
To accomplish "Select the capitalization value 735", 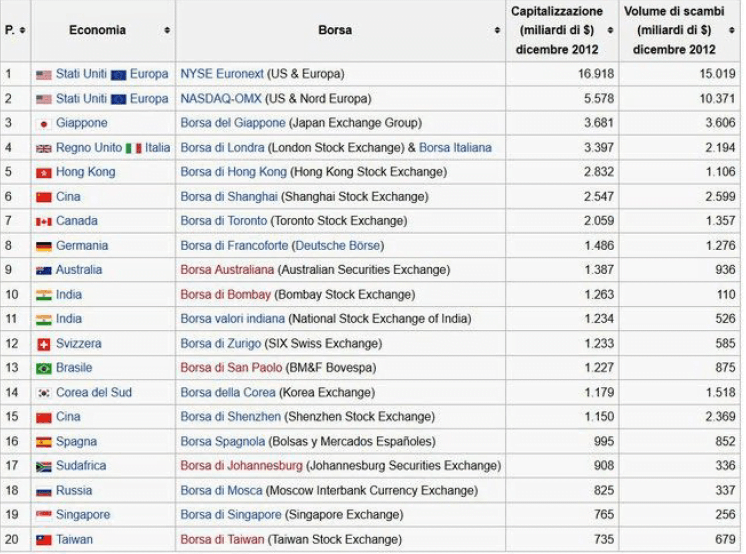I will (604, 540).
